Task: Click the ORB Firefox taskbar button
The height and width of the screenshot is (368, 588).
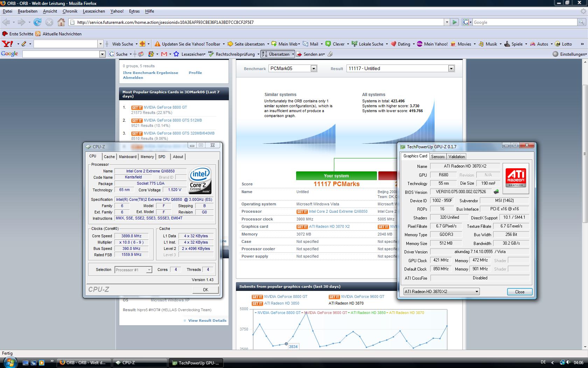Action: click(84, 363)
